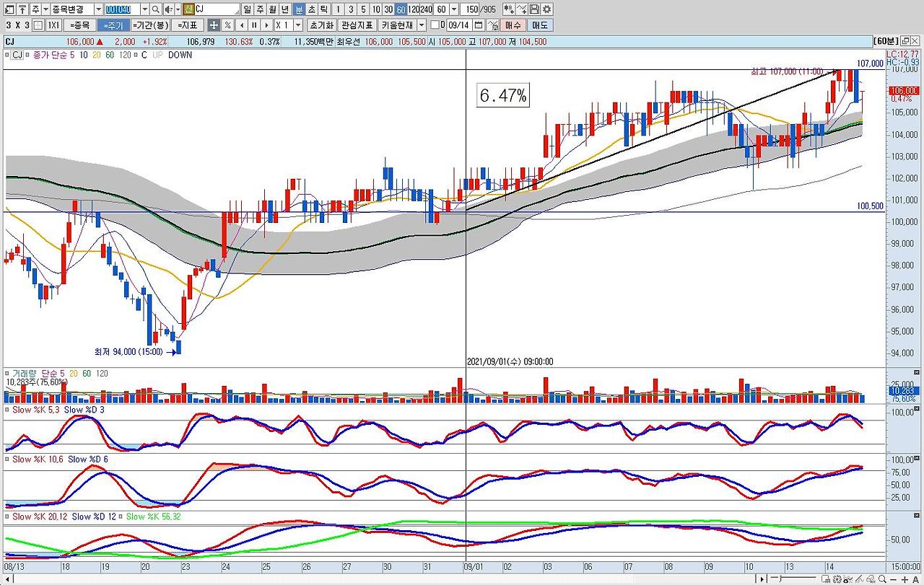The height and width of the screenshot is (585, 924).
Task: Click the minus zoom-out icon at bottom
Action: coord(893,579)
